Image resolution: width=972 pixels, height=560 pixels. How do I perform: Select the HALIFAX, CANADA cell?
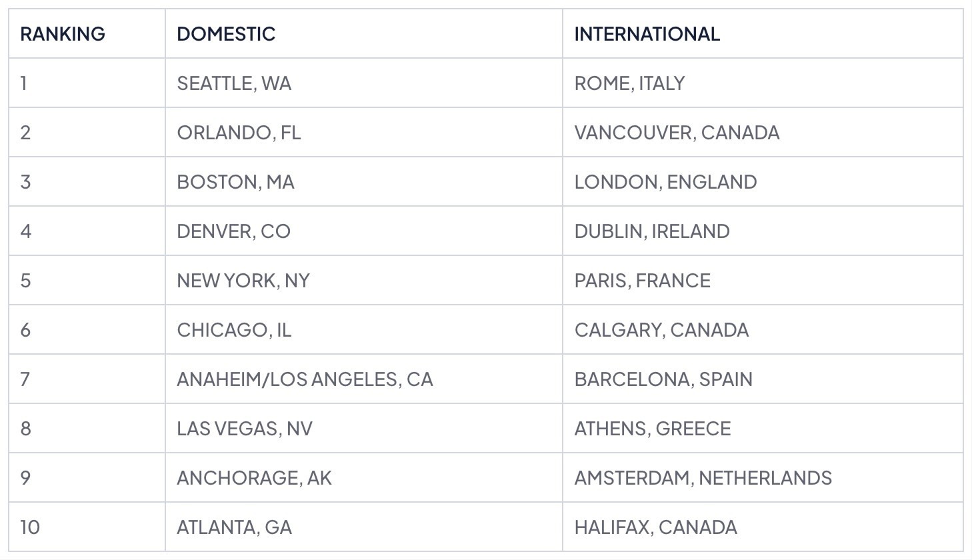click(655, 527)
